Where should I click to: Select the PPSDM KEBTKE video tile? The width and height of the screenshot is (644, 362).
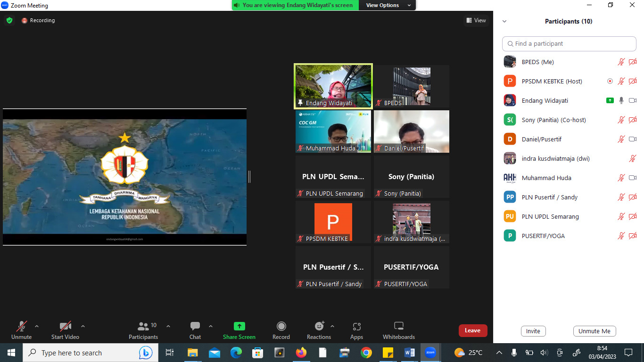[x=333, y=222]
